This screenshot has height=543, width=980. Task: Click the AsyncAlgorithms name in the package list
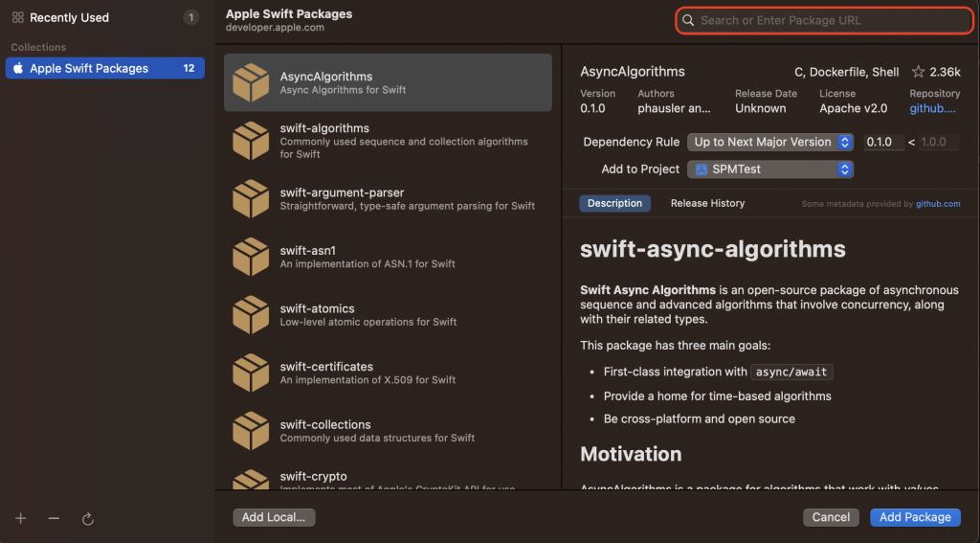[x=326, y=77]
